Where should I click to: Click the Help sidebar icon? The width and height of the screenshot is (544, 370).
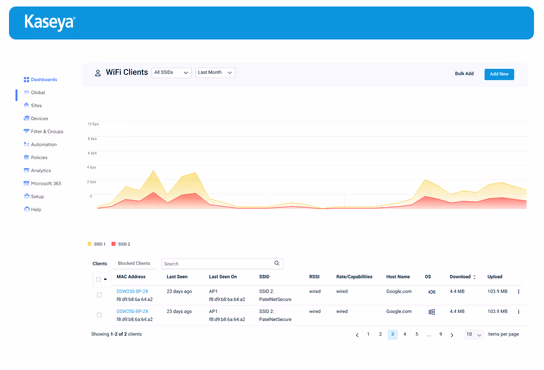(x=26, y=209)
